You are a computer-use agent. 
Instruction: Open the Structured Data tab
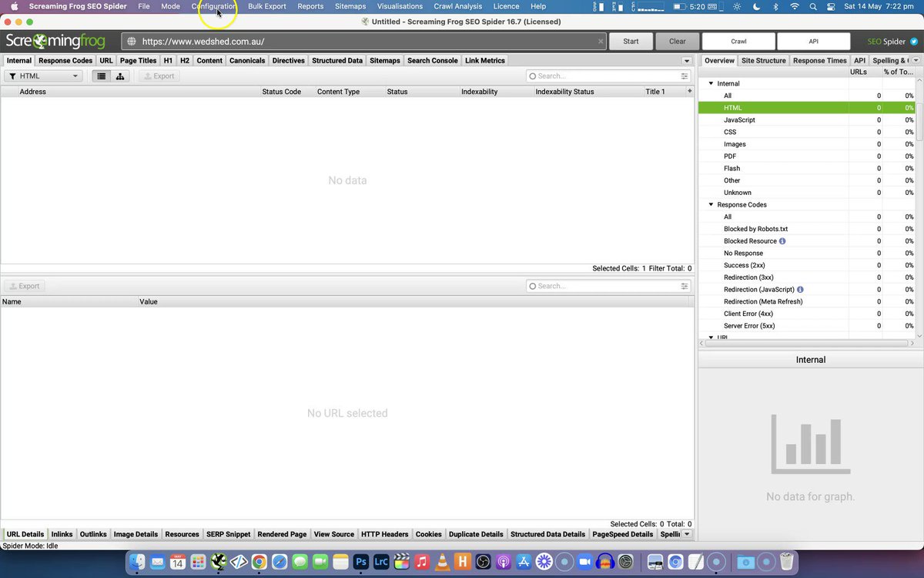tap(337, 61)
